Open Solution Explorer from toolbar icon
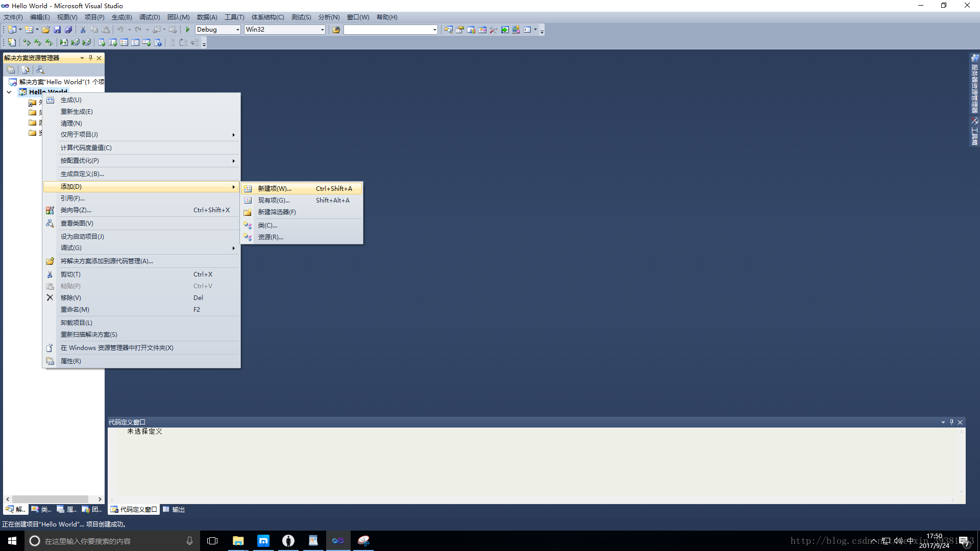The image size is (980, 551). click(448, 30)
